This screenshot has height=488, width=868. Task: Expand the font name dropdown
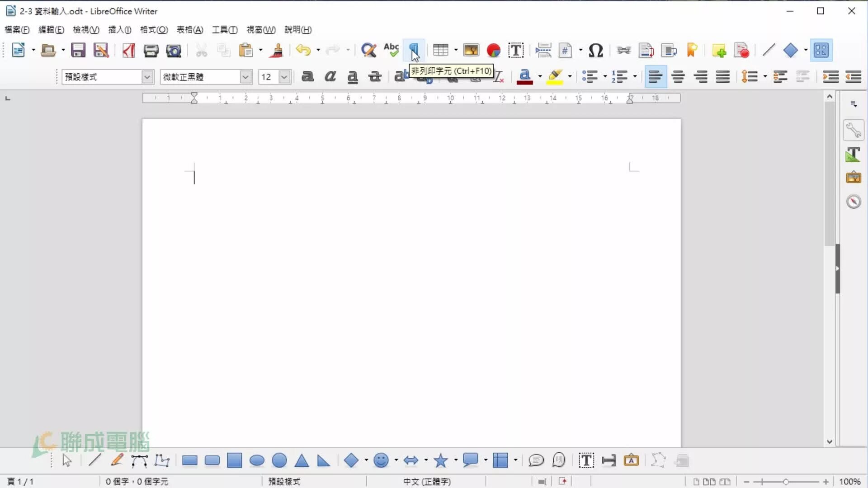[x=245, y=77]
